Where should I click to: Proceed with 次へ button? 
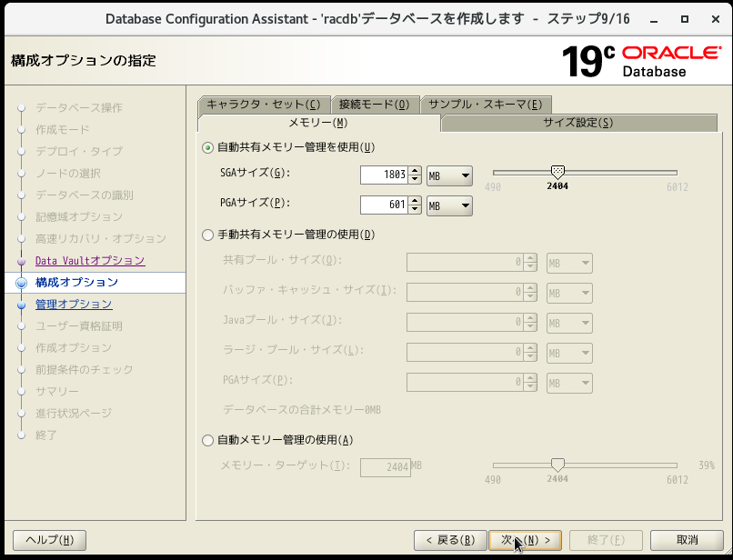tap(526, 540)
